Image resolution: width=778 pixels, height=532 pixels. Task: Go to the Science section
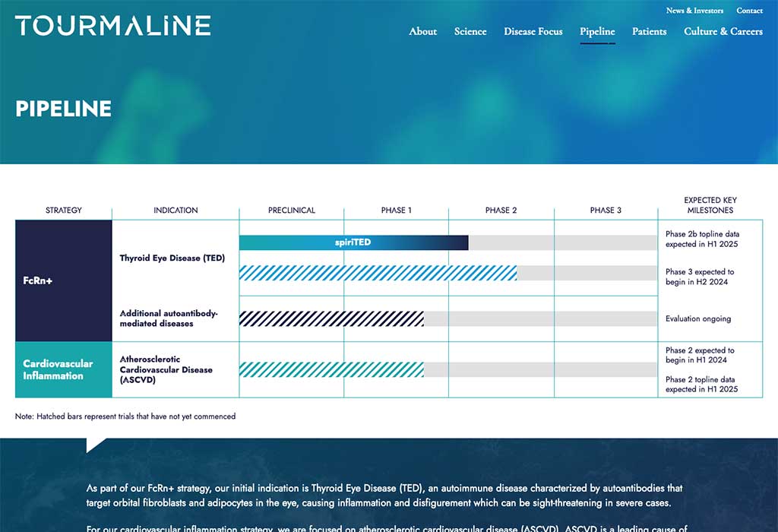pos(470,32)
